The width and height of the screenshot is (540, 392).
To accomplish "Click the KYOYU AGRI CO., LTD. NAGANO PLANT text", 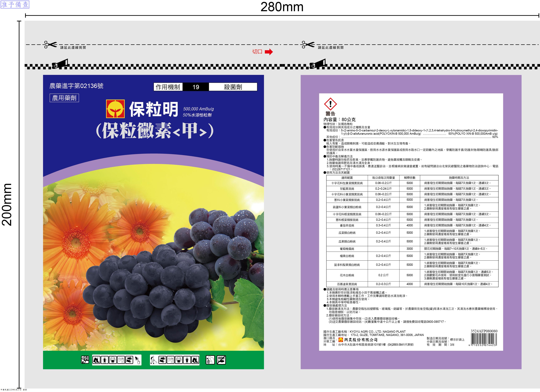I will (x=378, y=332).
